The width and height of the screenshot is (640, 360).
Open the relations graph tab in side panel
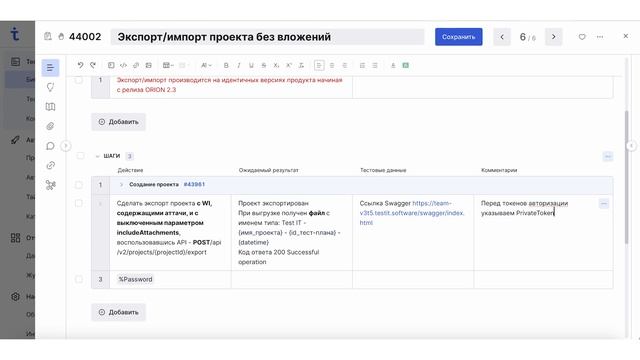[50, 185]
